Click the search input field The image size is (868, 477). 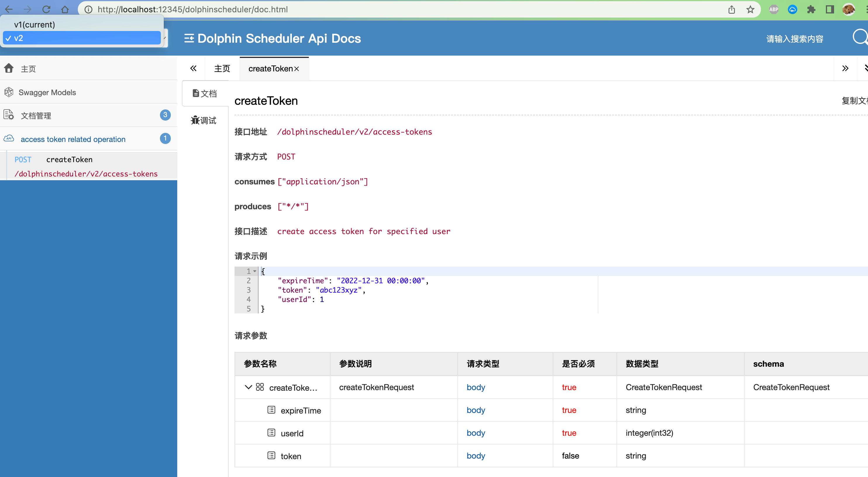[x=795, y=39]
